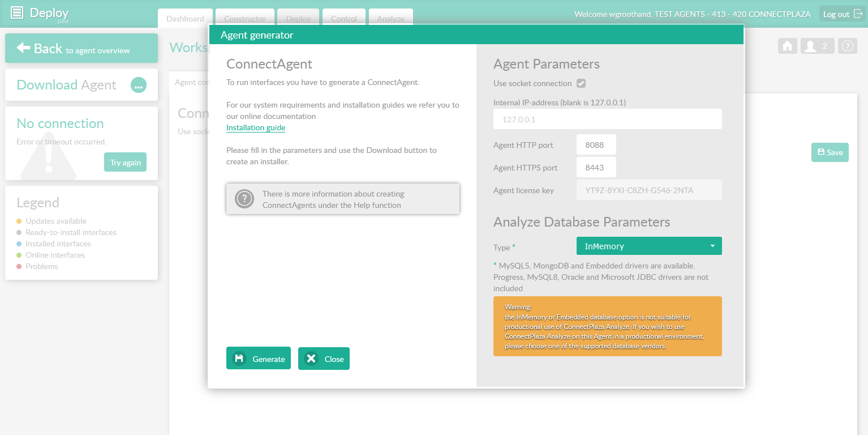Click the Analyze Database Parameters heading
This screenshot has width=868, height=435.
(x=582, y=222)
